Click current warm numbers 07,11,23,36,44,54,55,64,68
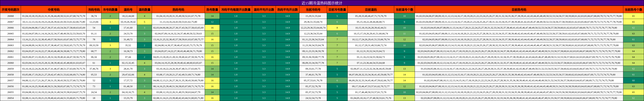The height and width of the screenshot is (101, 644). click(371, 63)
